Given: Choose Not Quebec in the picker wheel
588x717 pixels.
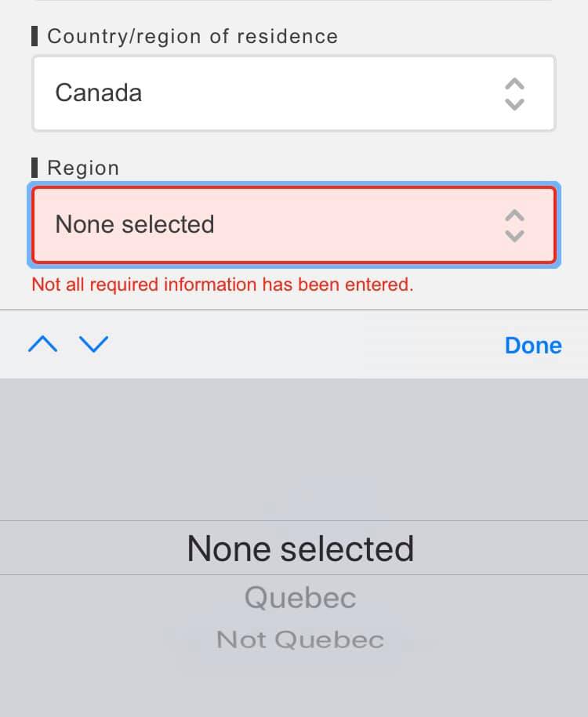Looking at the screenshot, I should coord(300,639).
